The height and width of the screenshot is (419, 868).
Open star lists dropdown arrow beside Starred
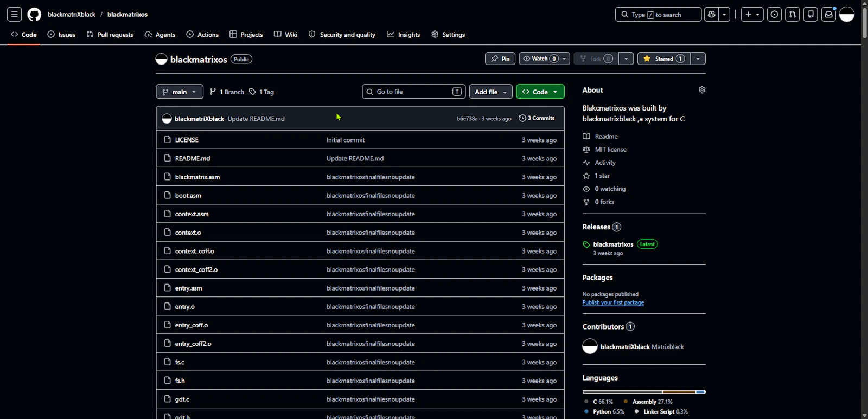point(698,59)
